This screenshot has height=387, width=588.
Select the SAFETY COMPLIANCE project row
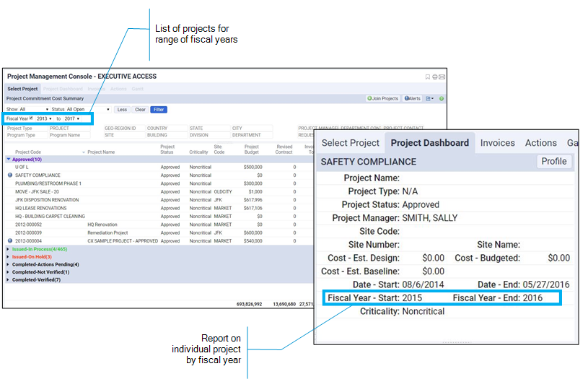[159, 175]
